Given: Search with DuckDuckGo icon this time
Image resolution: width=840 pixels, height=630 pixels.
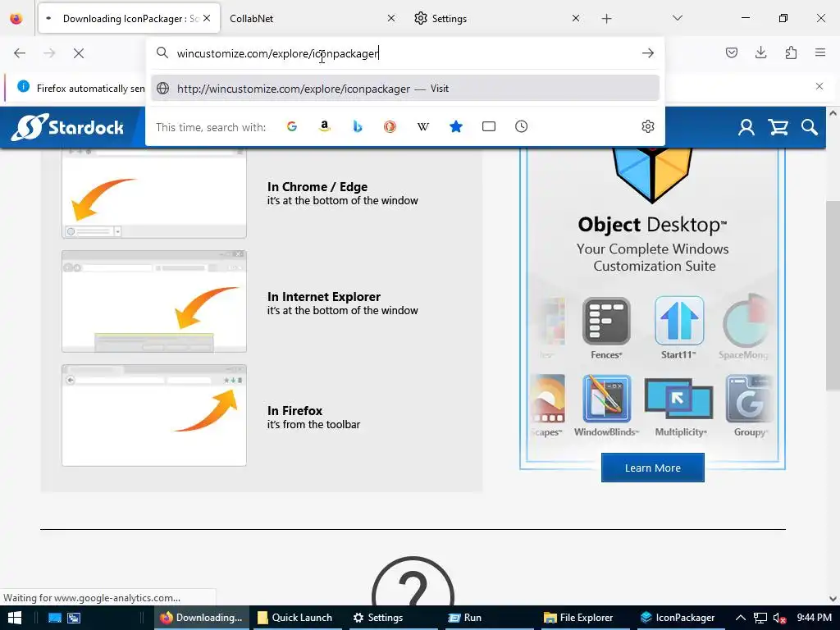Looking at the screenshot, I should click(x=390, y=126).
